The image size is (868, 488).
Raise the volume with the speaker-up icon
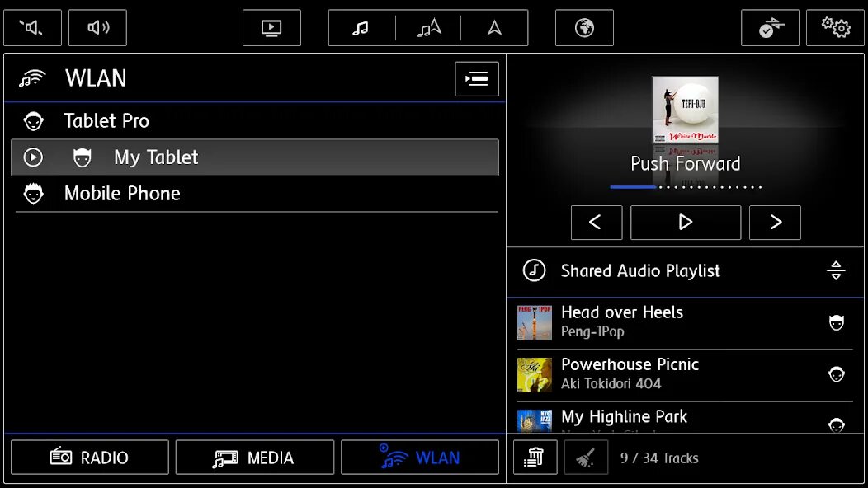point(97,28)
